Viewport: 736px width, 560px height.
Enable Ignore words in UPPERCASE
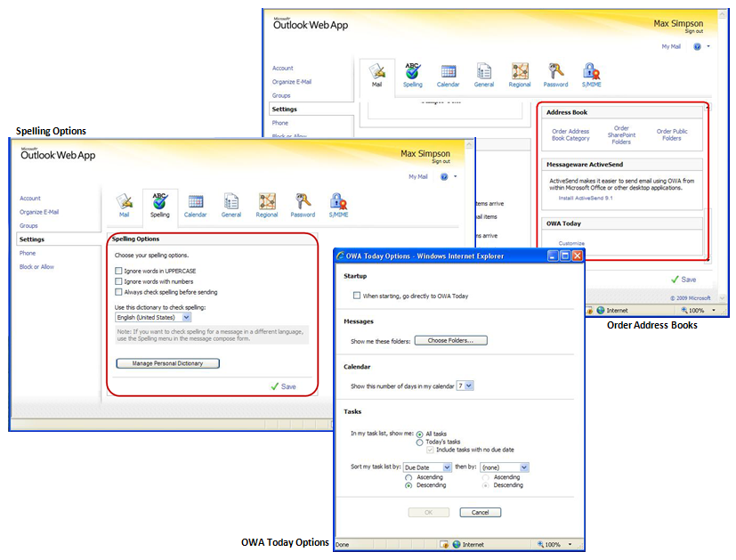(x=118, y=271)
